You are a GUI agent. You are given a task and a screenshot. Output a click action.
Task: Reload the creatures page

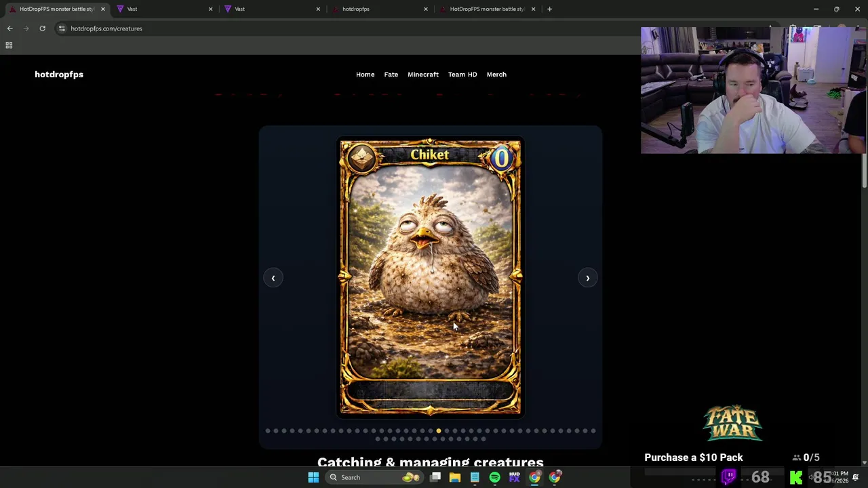pyautogui.click(x=42, y=28)
